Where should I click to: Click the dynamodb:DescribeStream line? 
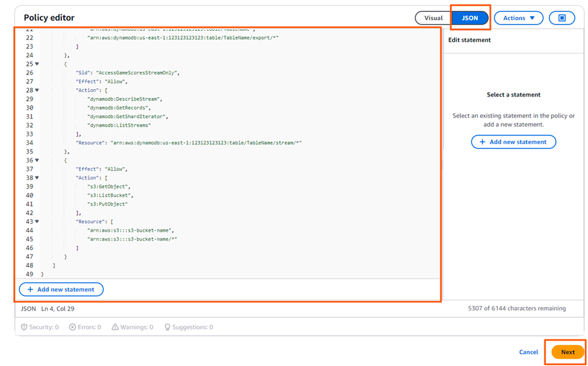click(125, 99)
